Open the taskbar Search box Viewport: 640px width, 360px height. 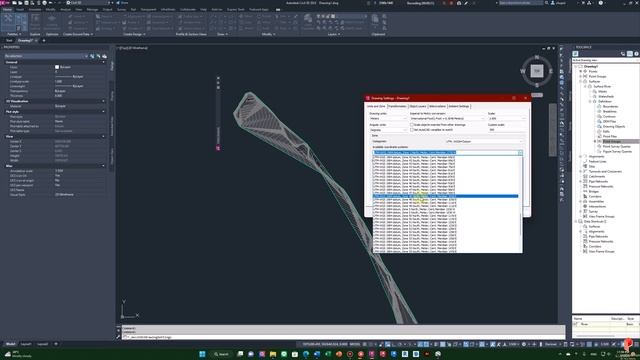tap(222, 354)
